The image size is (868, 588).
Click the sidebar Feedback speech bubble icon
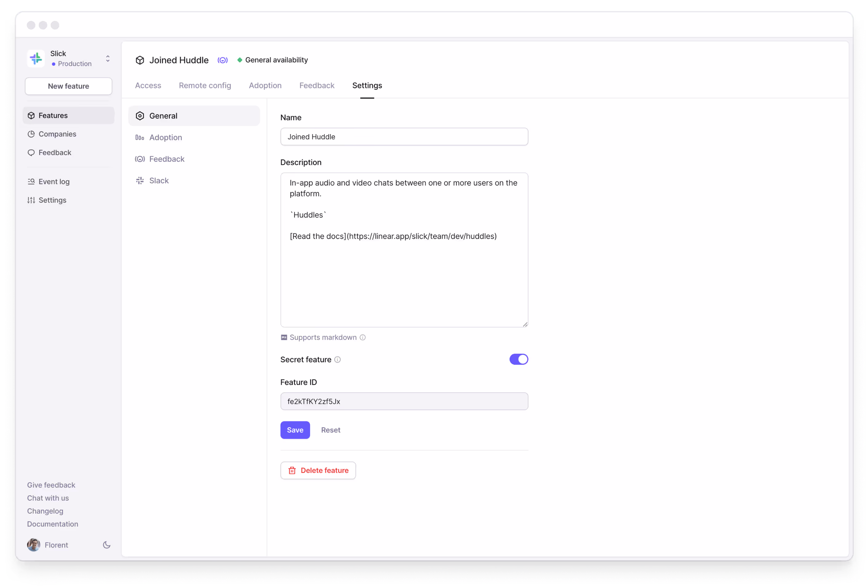[31, 153]
